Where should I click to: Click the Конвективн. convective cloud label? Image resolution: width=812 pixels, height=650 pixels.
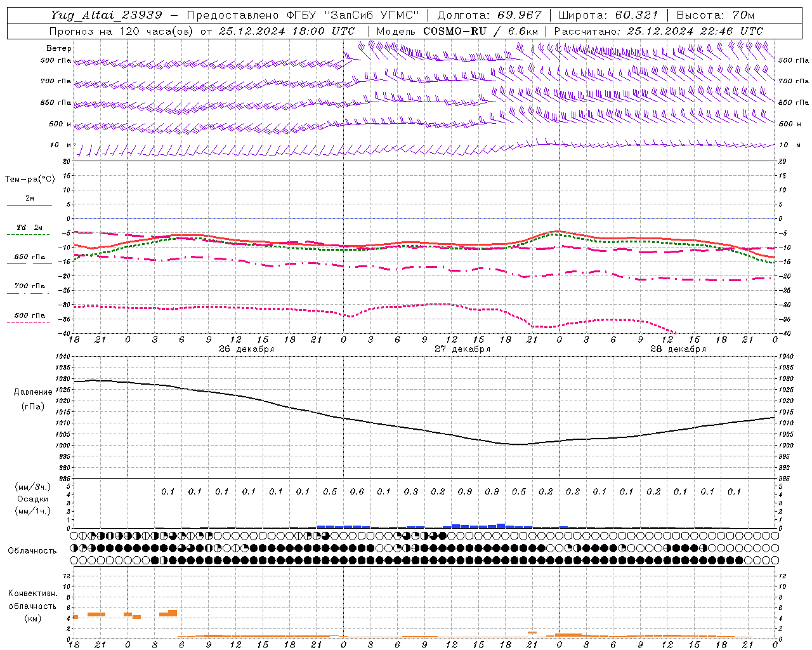(33, 594)
